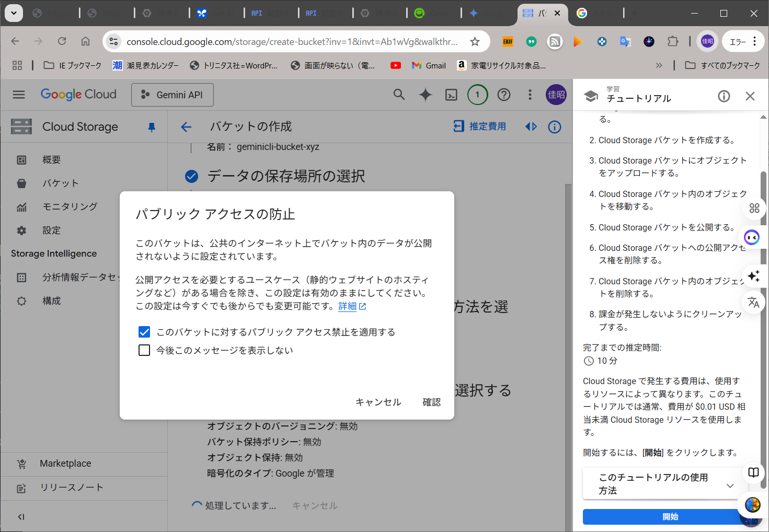This screenshot has height=532, width=769.
Task: Click the notifications badge showing 1
Action: tap(477, 95)
